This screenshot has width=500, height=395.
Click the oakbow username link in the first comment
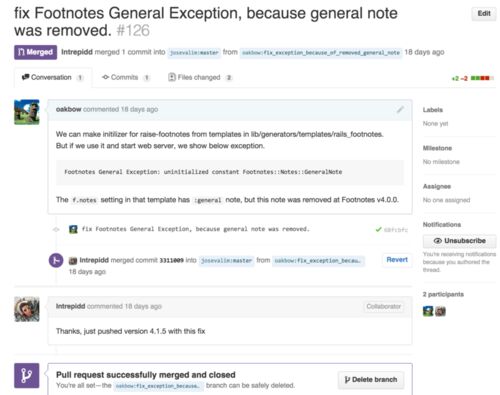click(x=68, y=109)
